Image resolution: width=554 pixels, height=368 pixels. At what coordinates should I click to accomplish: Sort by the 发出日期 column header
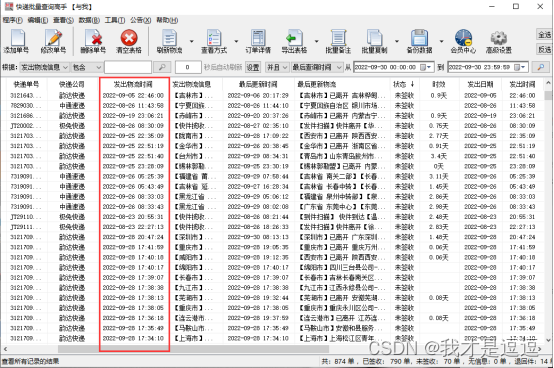click(480, 84)
